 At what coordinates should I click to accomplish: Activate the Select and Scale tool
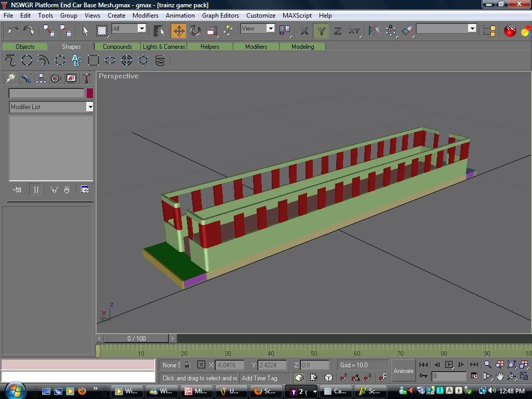point(212,31)
